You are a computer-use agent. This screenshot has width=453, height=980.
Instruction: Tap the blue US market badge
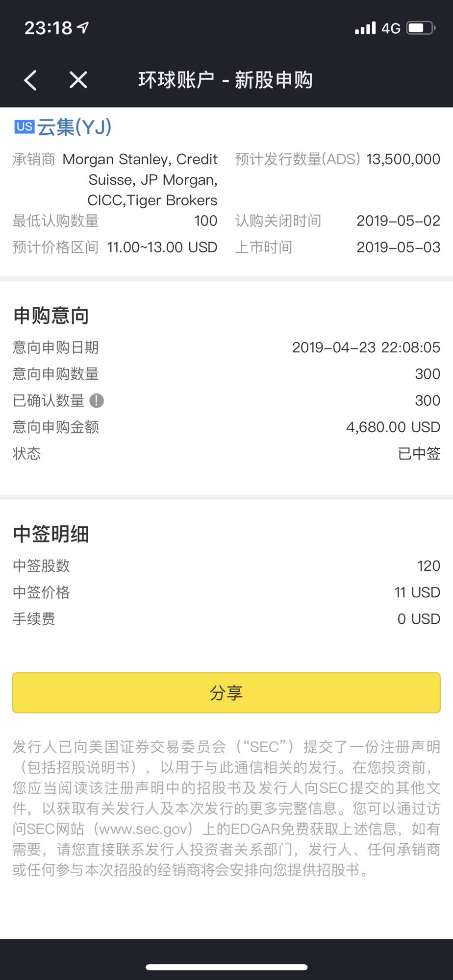point(24,127)
